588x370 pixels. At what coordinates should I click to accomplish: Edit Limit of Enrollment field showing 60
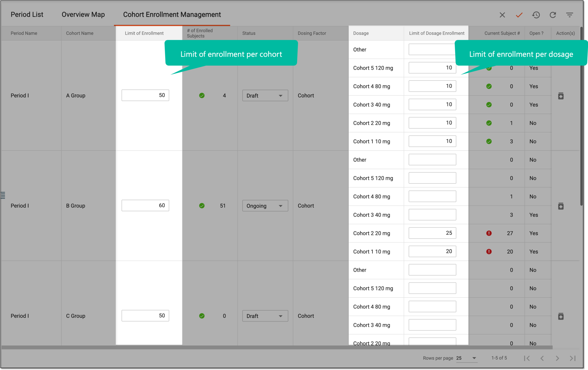click(x=145, y=205)
